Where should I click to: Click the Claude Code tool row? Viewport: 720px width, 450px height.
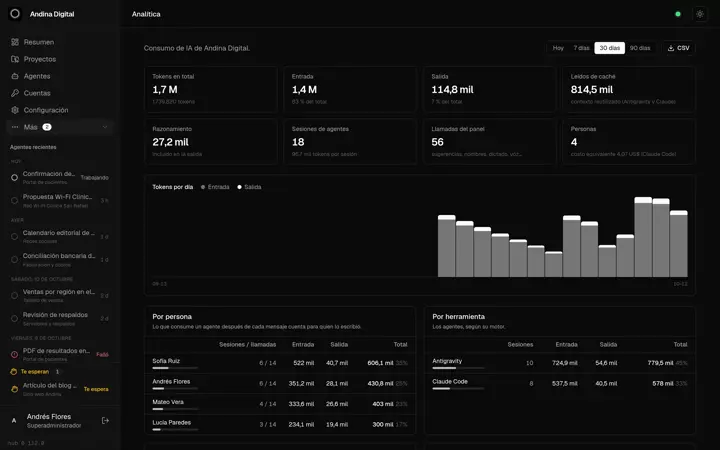tap(560, 383)
